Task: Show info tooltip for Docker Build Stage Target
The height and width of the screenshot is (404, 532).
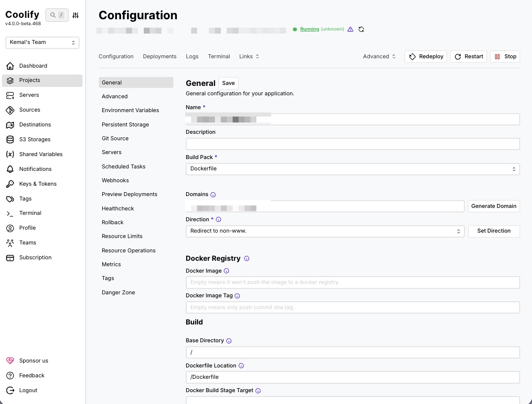Action: (x=258, y=391)
